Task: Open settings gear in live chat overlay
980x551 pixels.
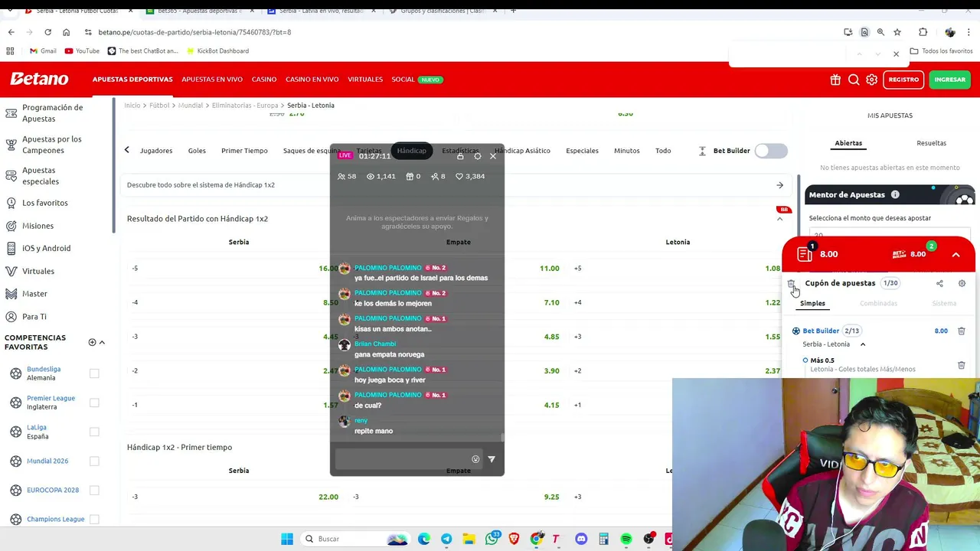Action: coord(478,156)
